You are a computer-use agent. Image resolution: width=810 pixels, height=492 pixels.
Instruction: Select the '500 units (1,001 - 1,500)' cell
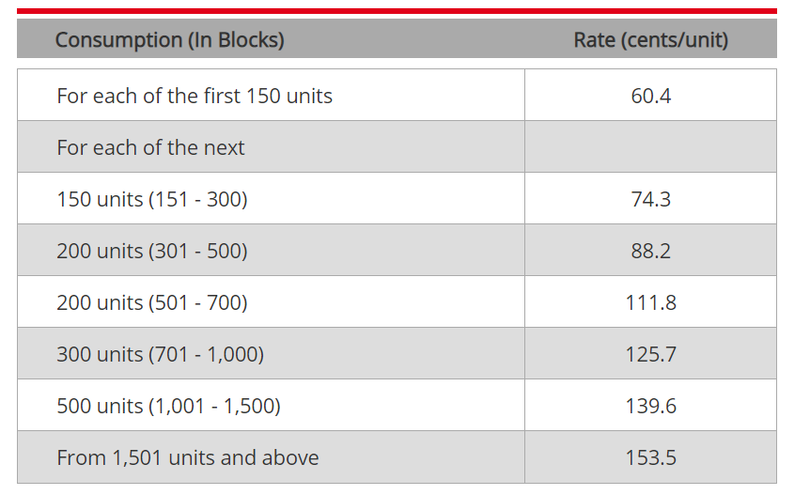[168, 406]
